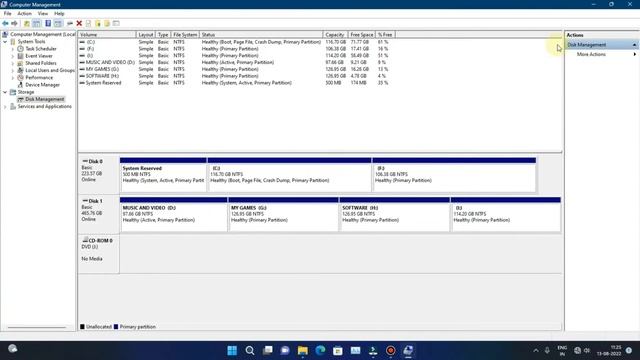640x360 pixels.
Task: Expand the More Actions submenu arrow
Action: (635, 54)
